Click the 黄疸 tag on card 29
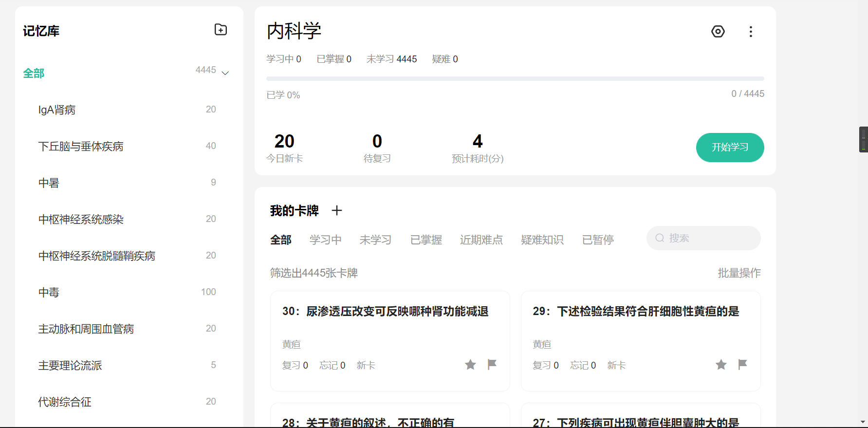This screenshot has height=428, width=868. [x=542, y=345]
